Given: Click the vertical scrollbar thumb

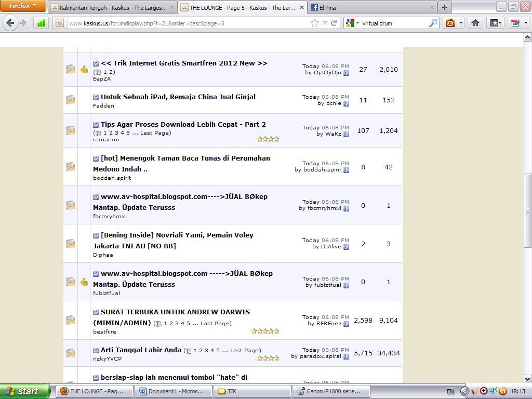Looking at the screenshot, I should [x=528, y=211].
